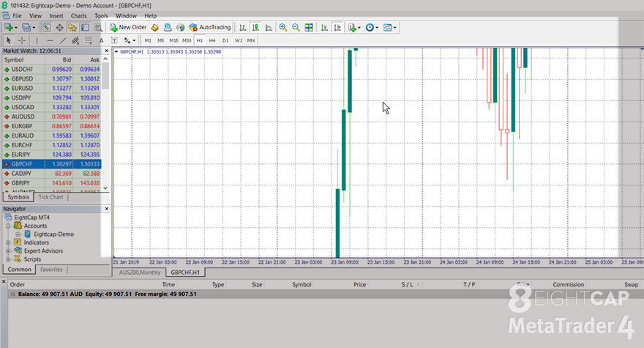Open the Data Window crosshair-target icon
644x348 pixels.
[59, 28]
